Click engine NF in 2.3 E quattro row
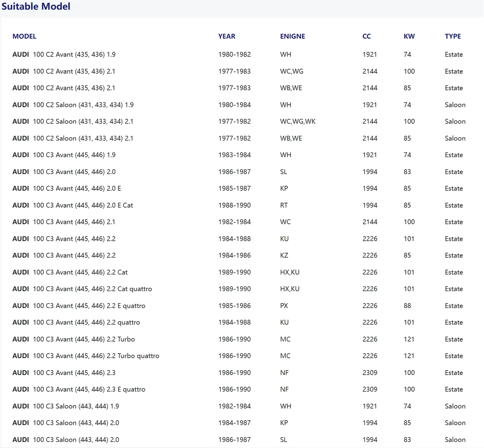The width and height of the screenshot is (484, 448). 284,389
